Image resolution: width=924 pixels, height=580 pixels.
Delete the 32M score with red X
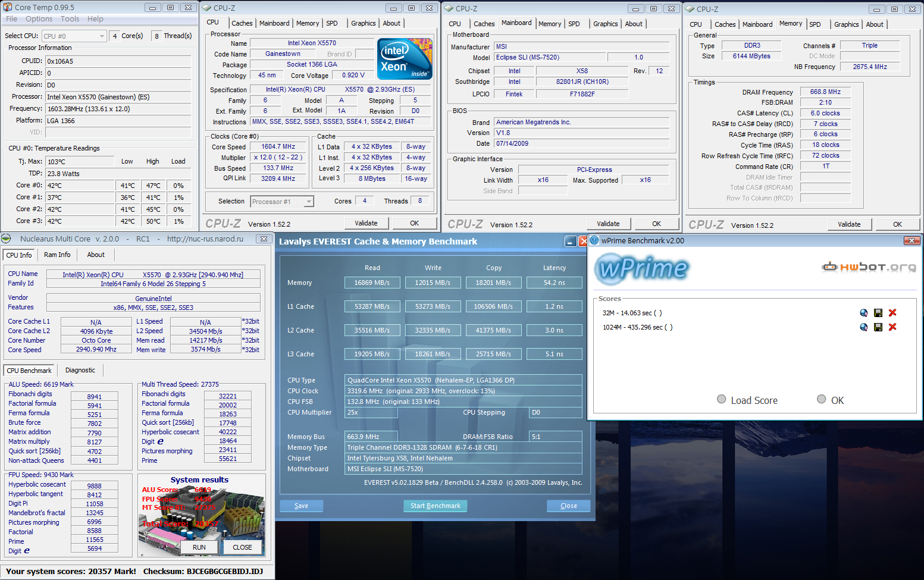point(892,313)
